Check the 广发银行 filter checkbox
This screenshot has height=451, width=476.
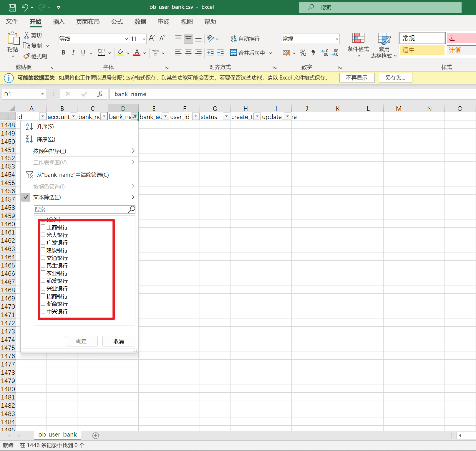[43, 242]
